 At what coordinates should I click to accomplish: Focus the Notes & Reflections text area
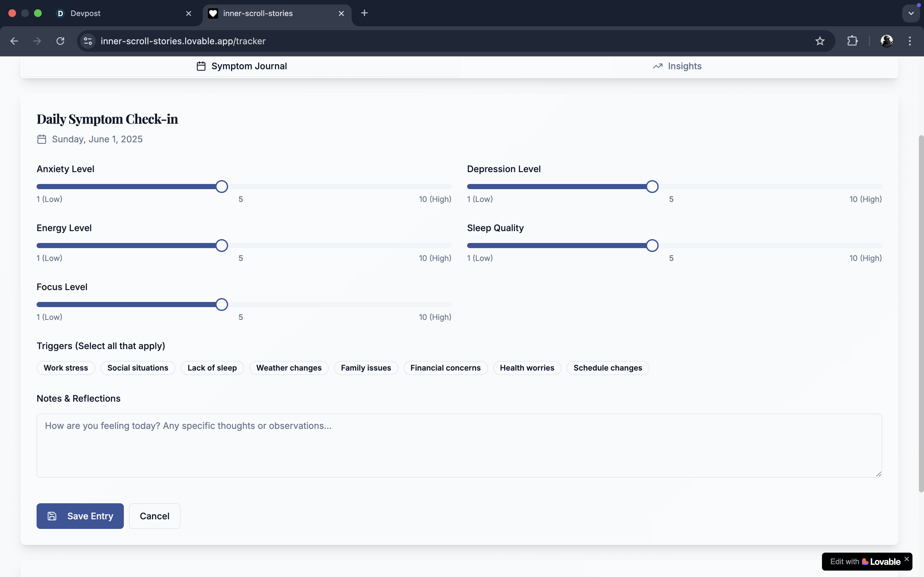click(x=459, y=445)
